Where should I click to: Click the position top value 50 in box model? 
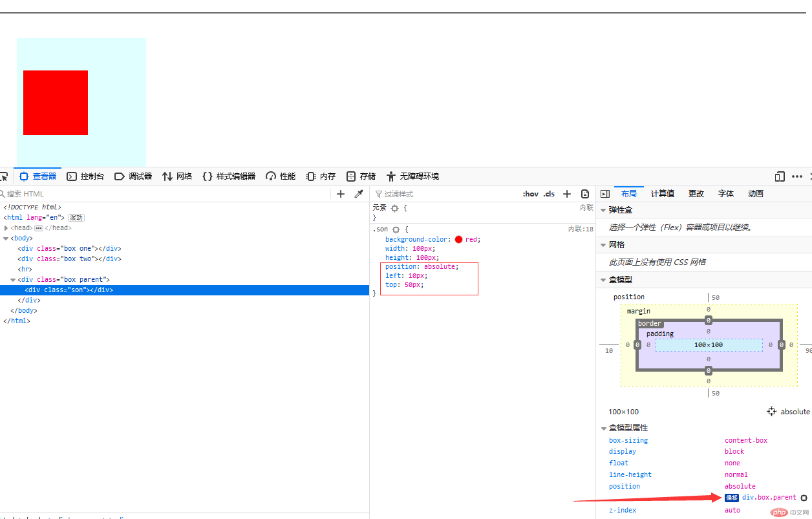click(x=716, y=298)
